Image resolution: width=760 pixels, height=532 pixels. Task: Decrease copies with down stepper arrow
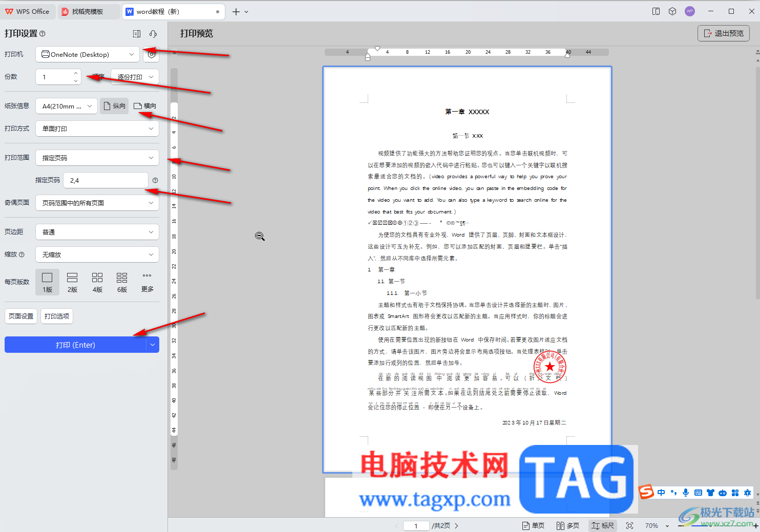pyautogui.click(x=76, y=80)
